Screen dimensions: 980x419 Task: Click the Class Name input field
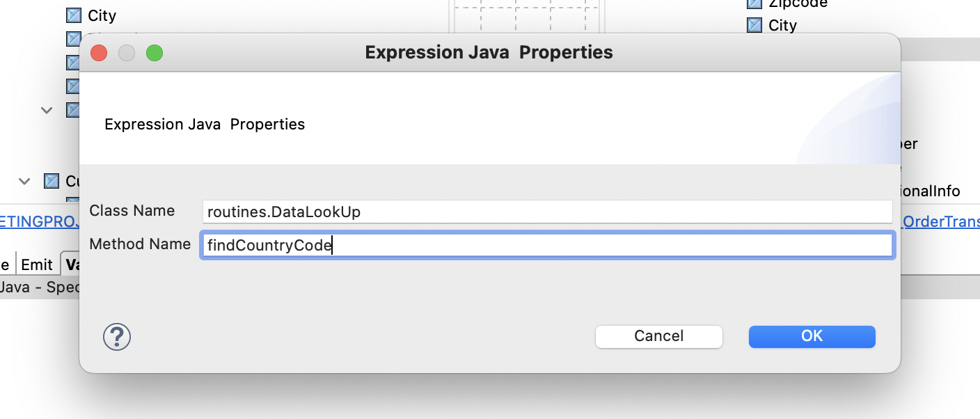point(546,212)
